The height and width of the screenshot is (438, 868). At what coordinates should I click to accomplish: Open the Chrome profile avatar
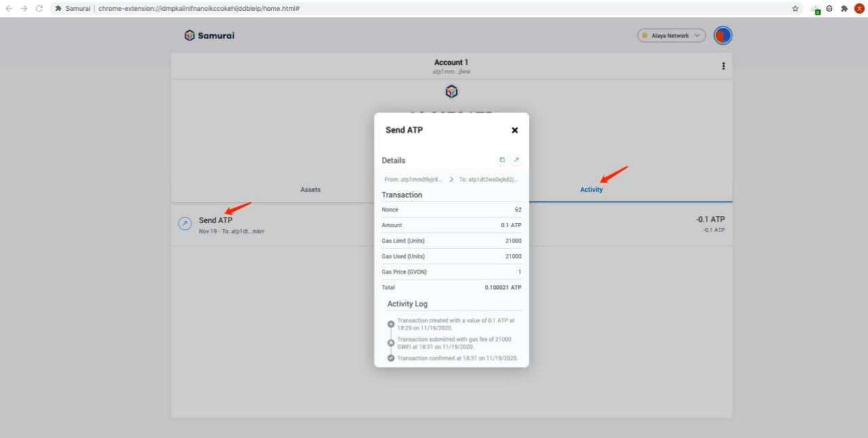click(859, 9)
